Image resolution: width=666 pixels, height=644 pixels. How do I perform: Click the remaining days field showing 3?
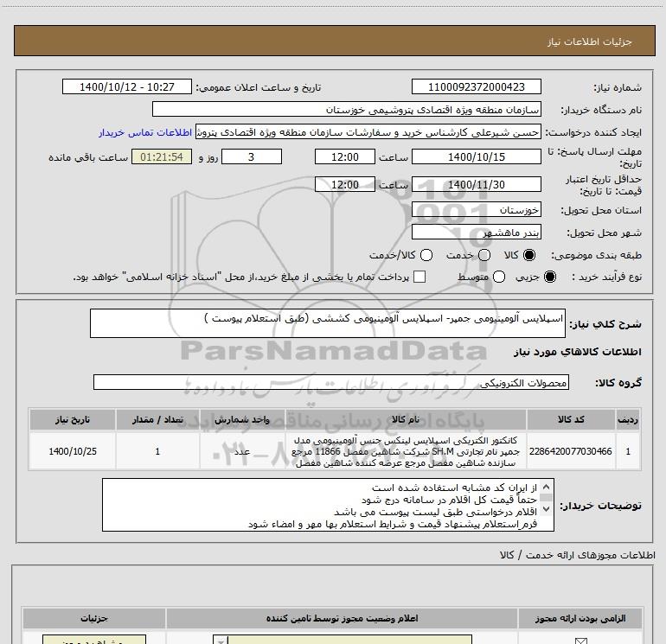click(x=252, y=157)
